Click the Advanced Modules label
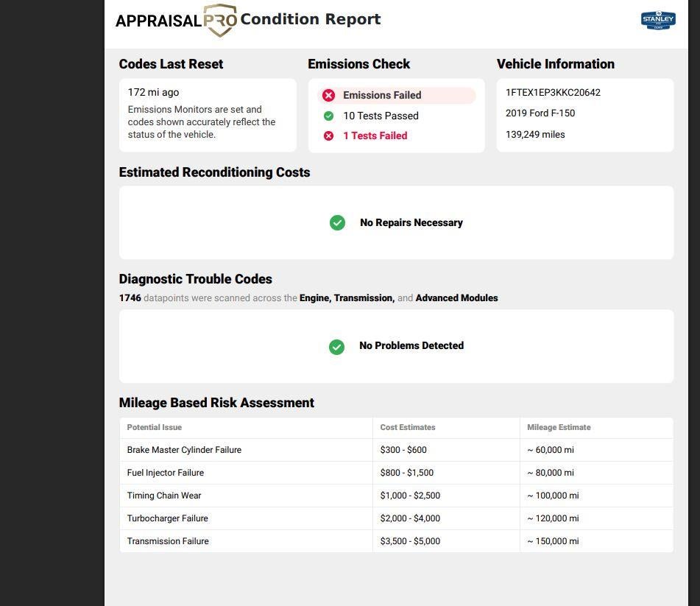Image resolution: width=700 pixels, height=606 pixels. (x=456, y=298)
